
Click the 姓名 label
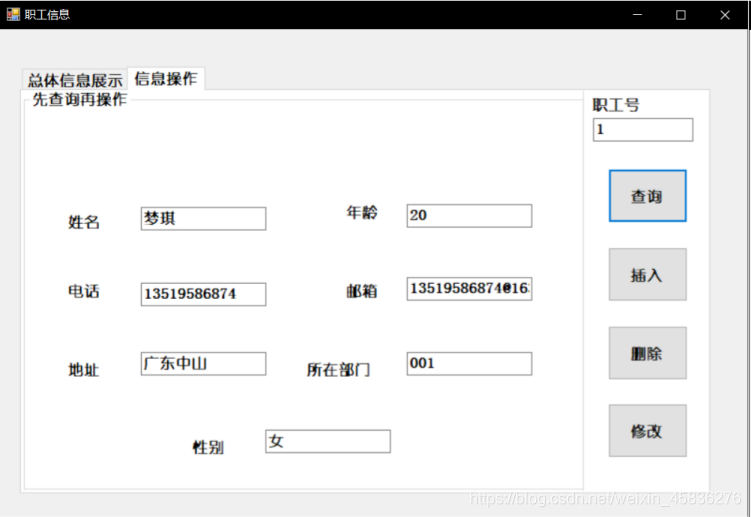coord(84,222)
